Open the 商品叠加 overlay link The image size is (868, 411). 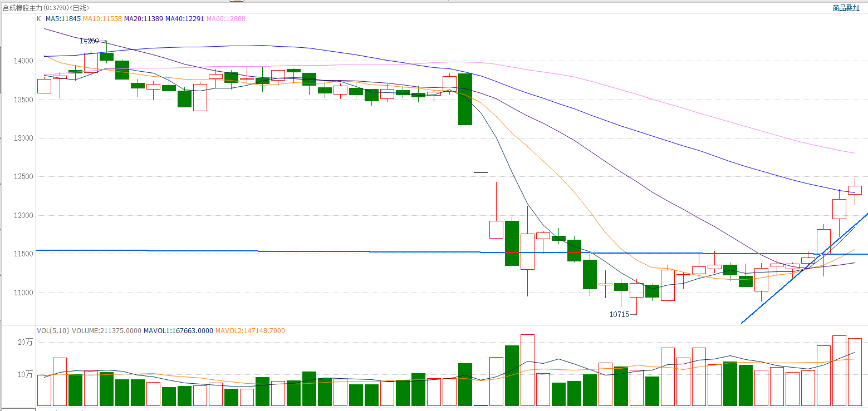click(846, 8)
